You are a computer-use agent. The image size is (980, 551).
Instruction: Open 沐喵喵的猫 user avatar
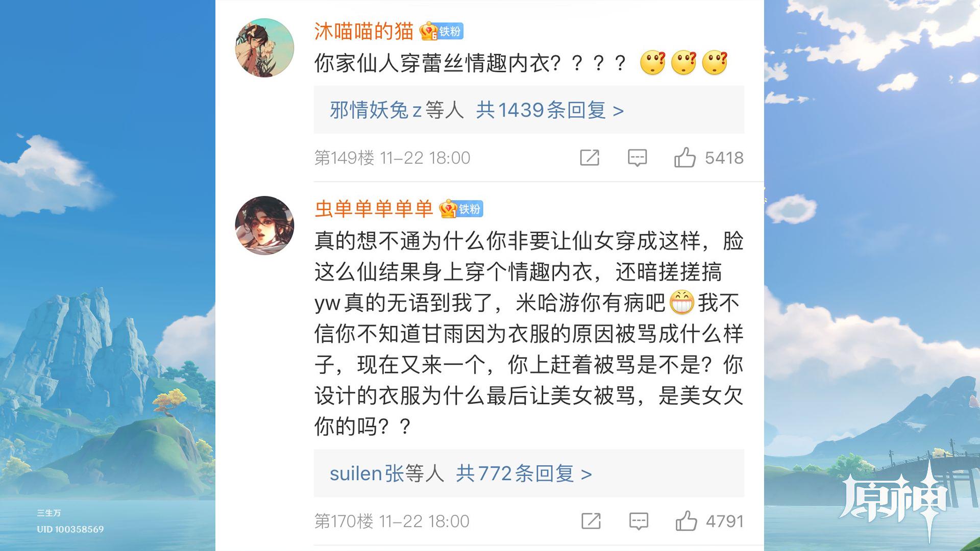click(264, 48)
